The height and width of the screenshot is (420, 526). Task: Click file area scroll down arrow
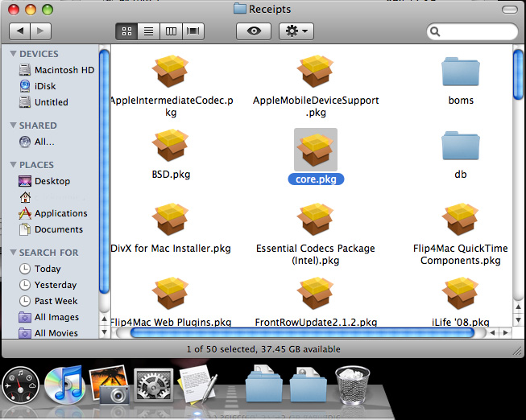(x=518, y=320)
